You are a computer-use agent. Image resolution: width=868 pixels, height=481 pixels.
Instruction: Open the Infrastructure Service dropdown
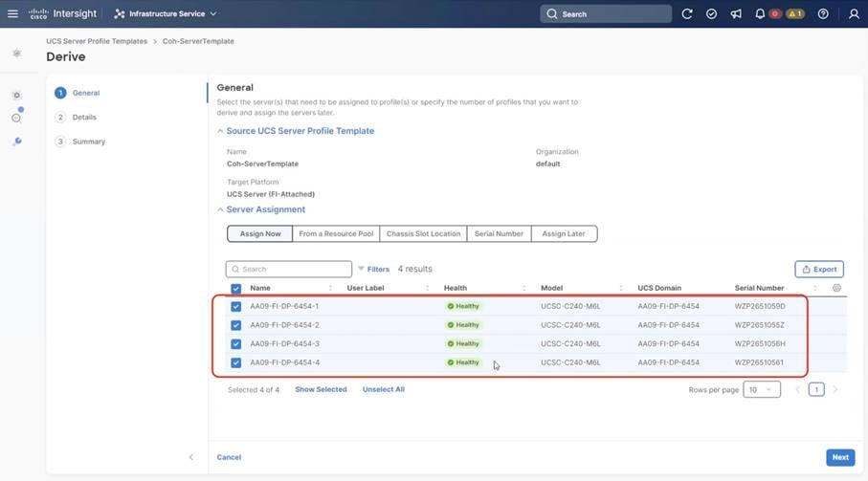coord(165,13)
